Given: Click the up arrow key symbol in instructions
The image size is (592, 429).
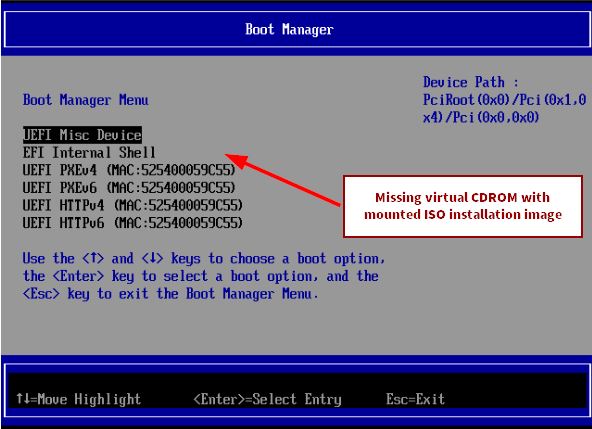Looking at the screenshot, I should tap(93, 259).
